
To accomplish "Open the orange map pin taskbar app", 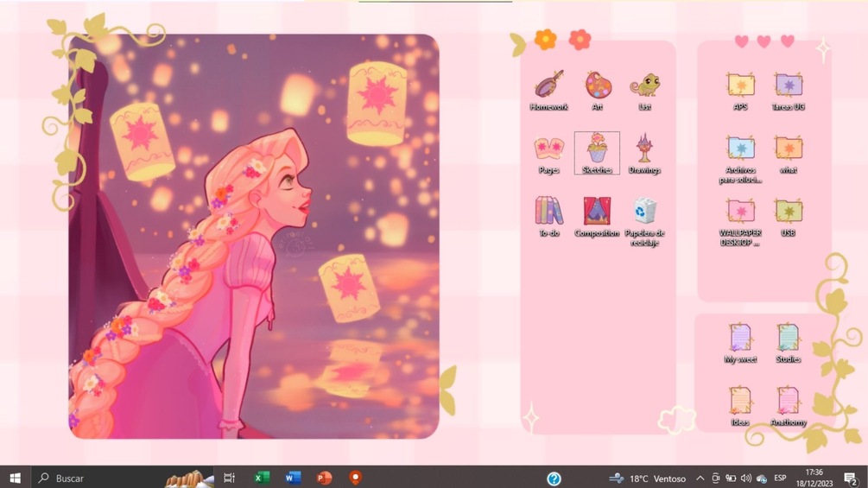I will coord(355,478).
